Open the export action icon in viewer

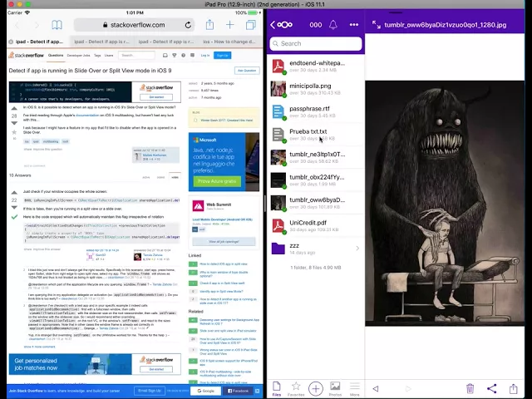514,388
